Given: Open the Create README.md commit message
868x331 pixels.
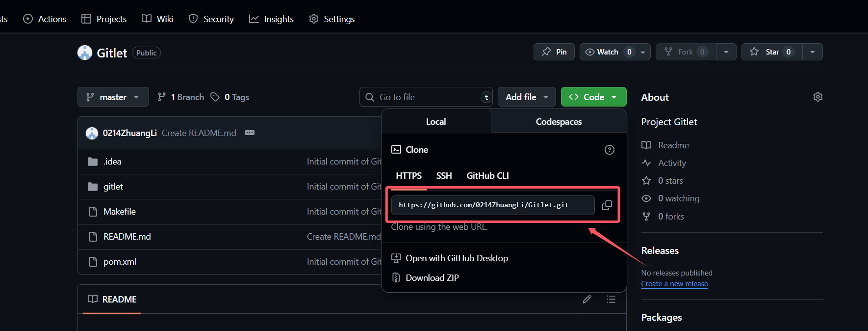Looking at the screenshot, I should coord(199,133).
